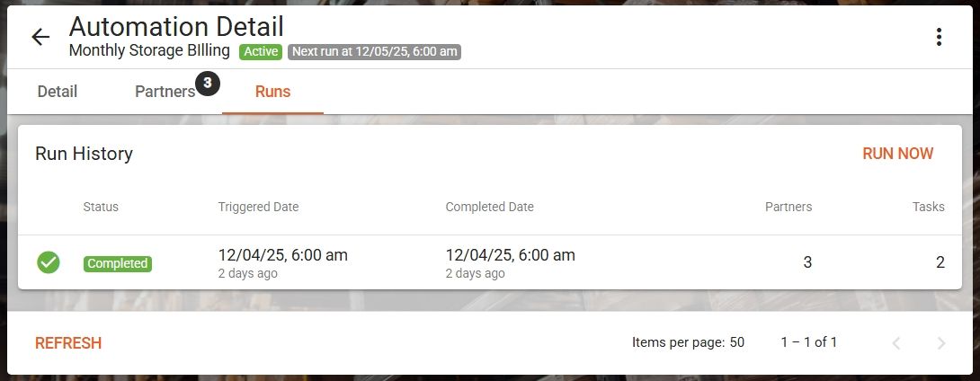Sort by Completed Date column header
The image size is (980, 381).
click(489, 207)
